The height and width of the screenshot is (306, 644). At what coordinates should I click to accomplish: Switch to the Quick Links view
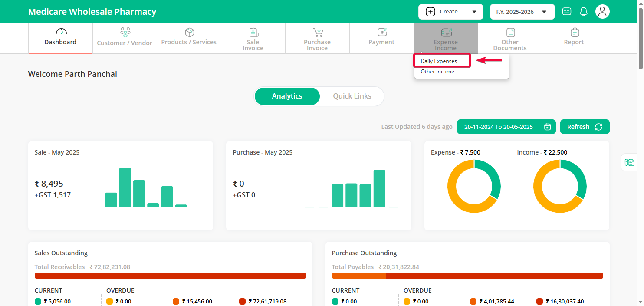click(x=352, y=96)
